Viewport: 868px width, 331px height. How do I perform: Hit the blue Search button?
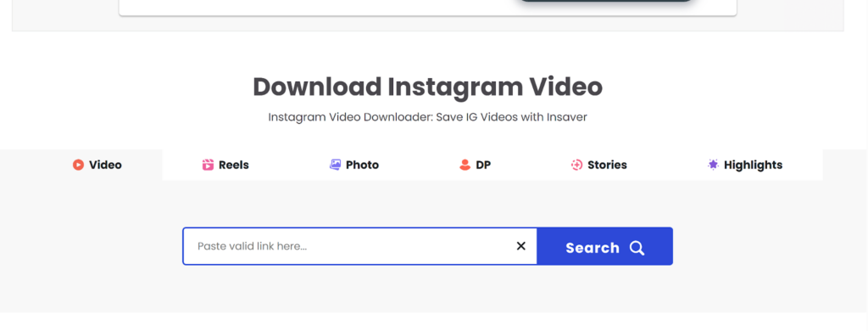point(605,246)
